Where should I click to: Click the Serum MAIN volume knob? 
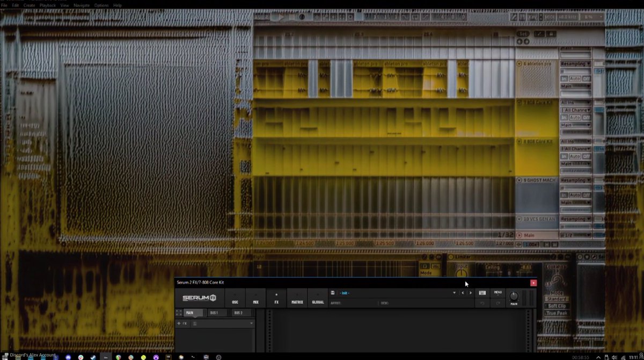tap(514, 296)
